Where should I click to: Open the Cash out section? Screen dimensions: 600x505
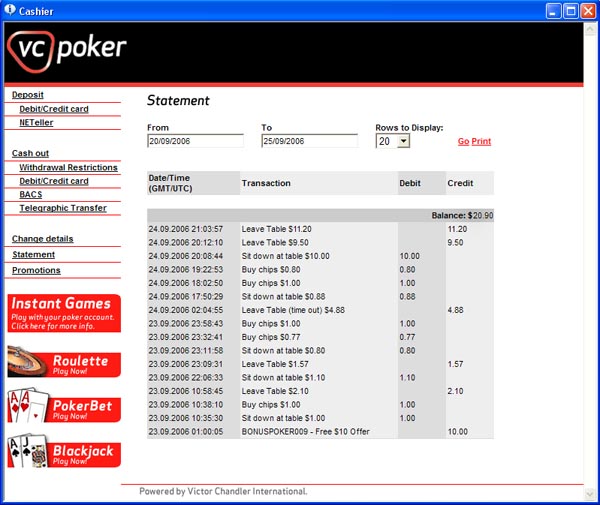[x=30, y=153]
